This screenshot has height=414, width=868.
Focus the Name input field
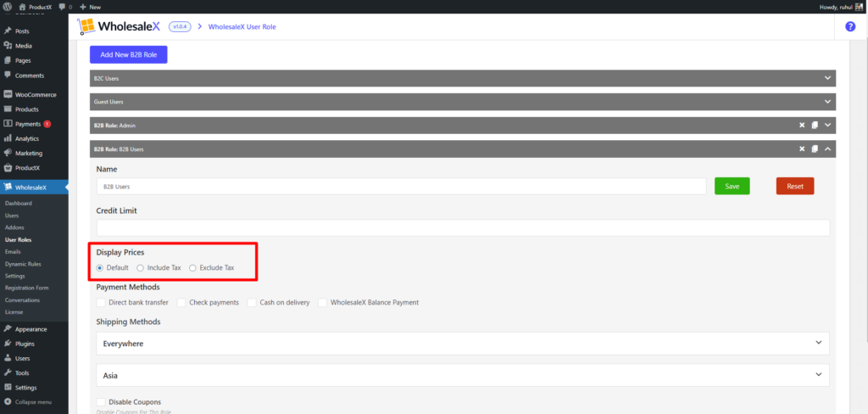(x=401, y=187)
